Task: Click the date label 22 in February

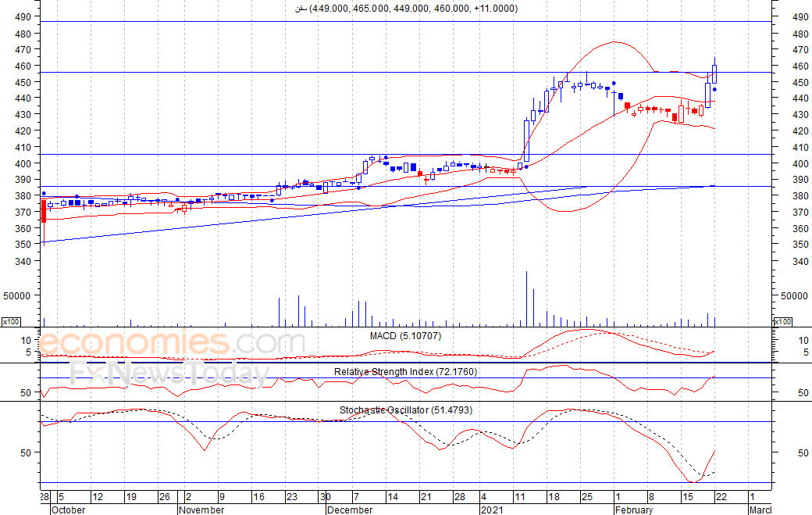Action: click(721, 497)
